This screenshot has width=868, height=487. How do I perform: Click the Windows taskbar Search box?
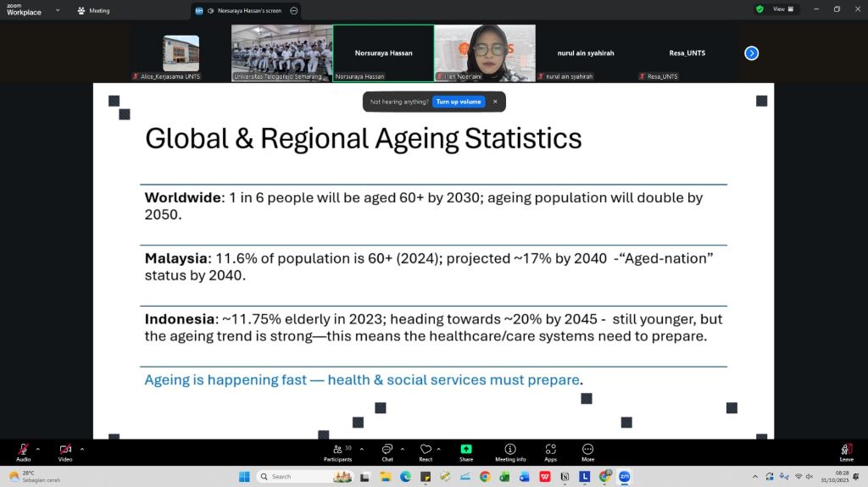click(x=292, y=477)
